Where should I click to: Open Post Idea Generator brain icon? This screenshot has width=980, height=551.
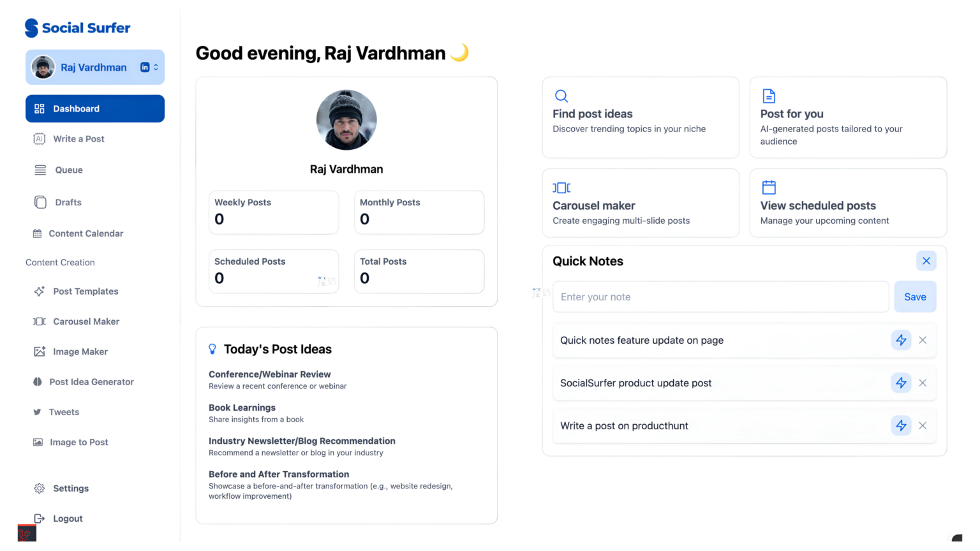[38, 382]
